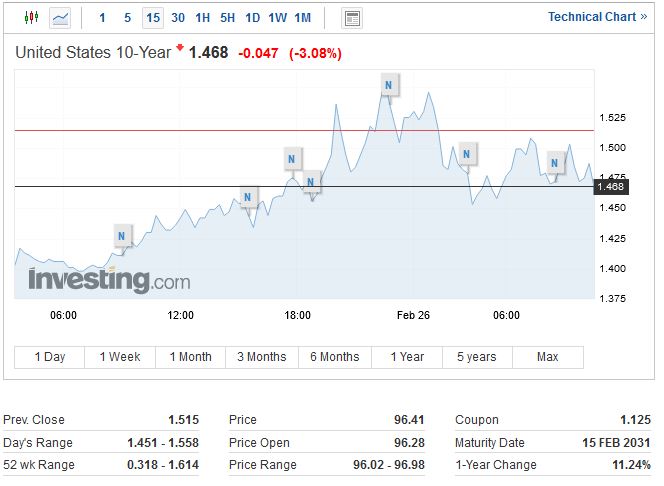
Task: Set interval to 1M in toolbar
Action: [x=303, y=18]
